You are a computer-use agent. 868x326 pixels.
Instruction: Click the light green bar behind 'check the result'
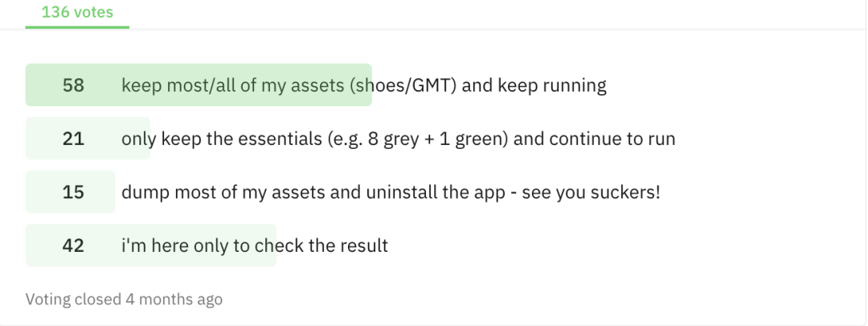[151, 245]
